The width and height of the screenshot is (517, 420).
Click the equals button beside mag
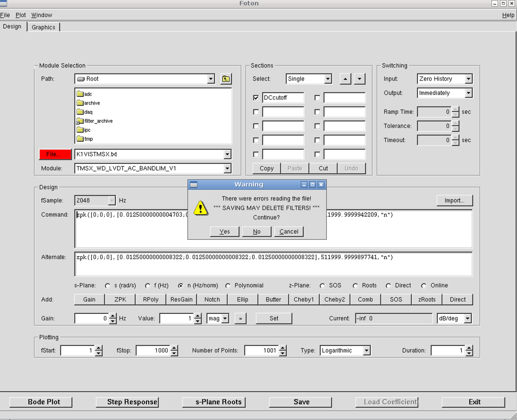coord(240,319)
